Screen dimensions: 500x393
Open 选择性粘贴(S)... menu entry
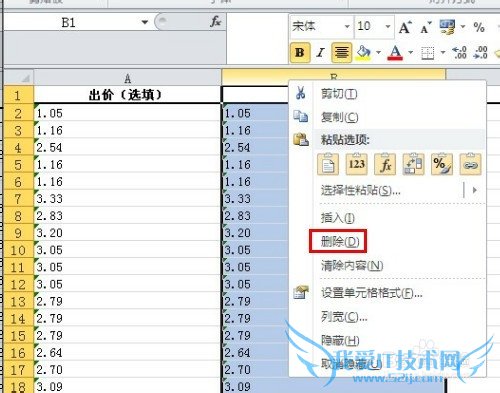pos(361,190)
